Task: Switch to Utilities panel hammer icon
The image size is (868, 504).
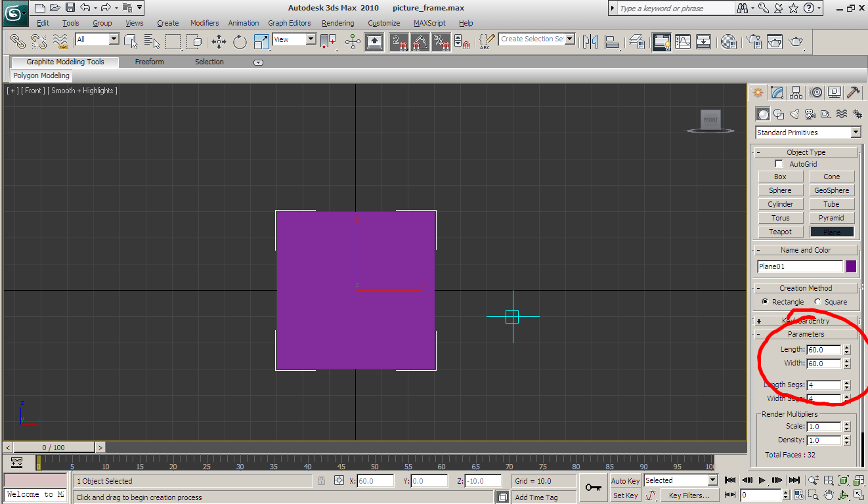Action: 853,93
